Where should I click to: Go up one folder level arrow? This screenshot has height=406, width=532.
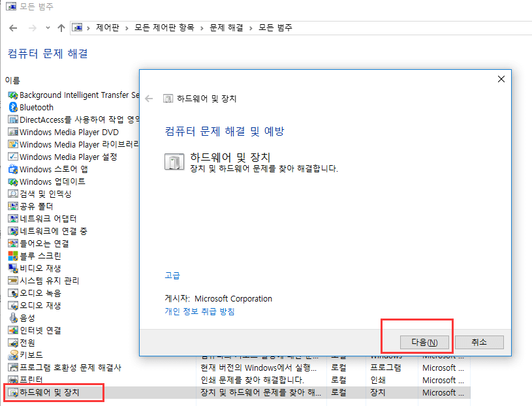(61, 28)
